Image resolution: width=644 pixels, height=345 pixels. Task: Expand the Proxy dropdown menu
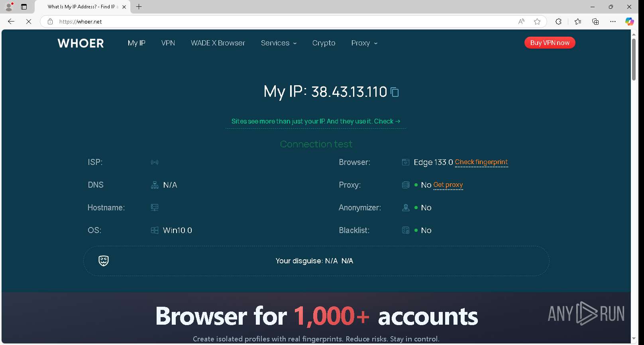tap(365, 43)
